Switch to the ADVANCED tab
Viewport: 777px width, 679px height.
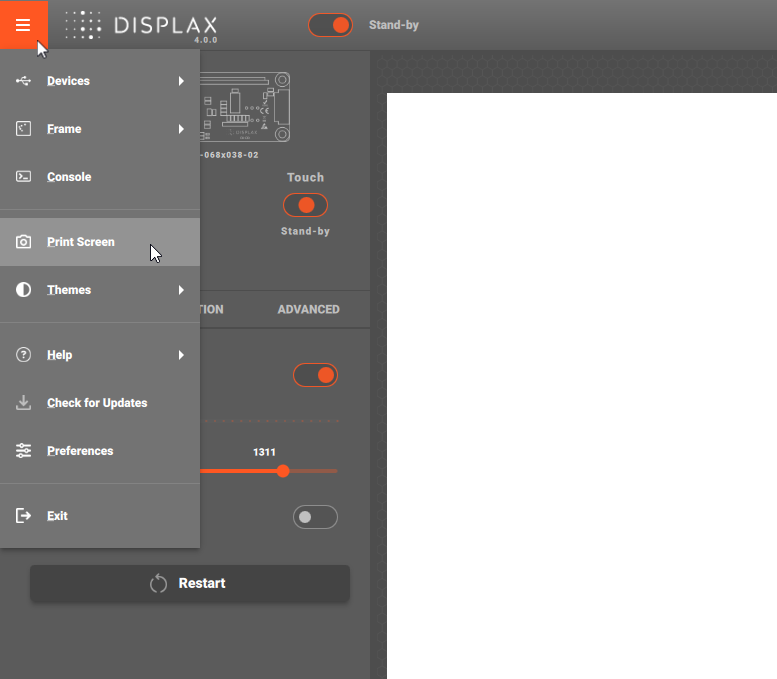tap(308, 310)
